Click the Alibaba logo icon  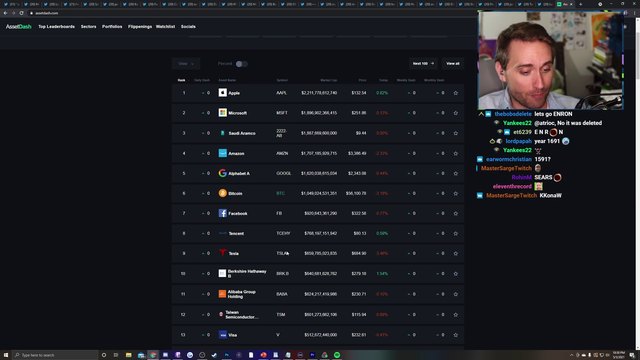222,294
